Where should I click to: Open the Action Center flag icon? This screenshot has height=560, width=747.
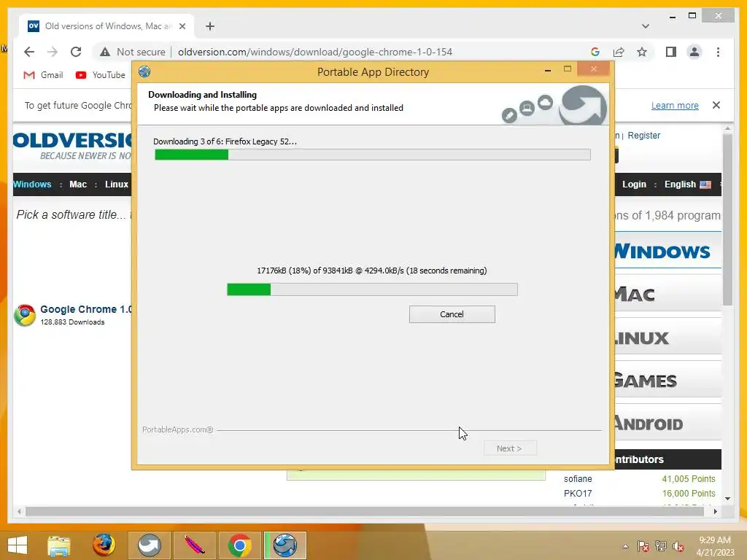click(643, 546)
